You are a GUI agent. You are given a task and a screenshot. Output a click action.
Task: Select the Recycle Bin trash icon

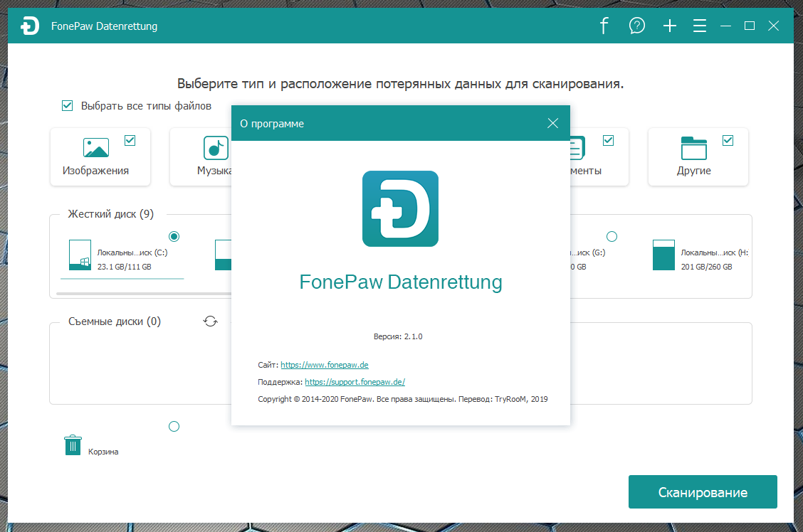pos(73,445)
